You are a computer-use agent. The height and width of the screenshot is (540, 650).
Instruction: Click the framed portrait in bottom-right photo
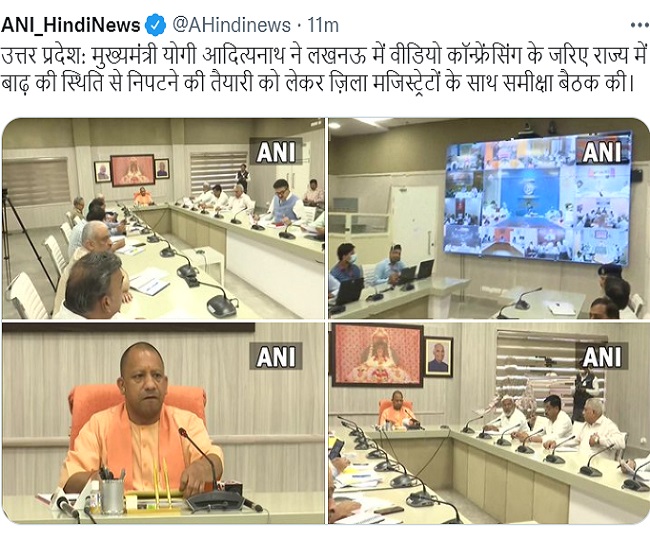pos(439,357)
